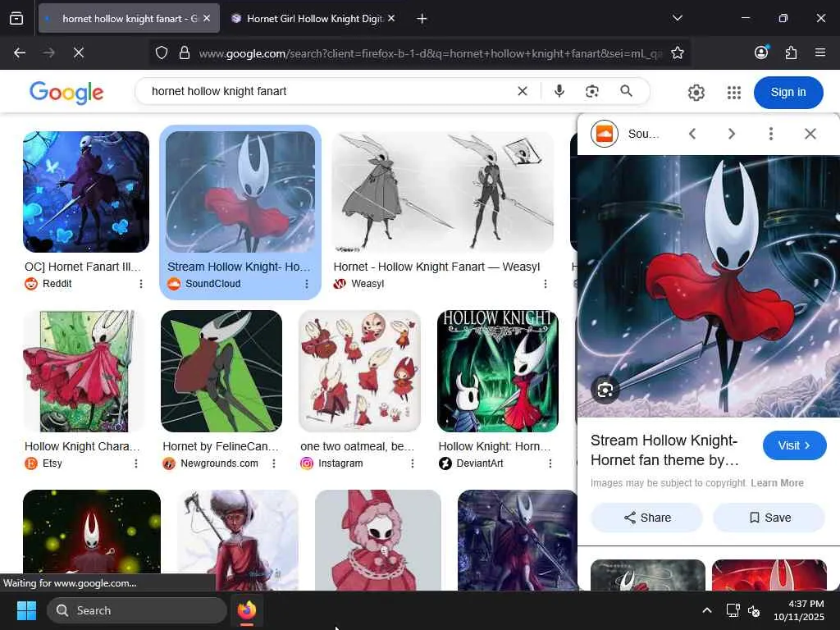Open more options for Etsy result

(x=136, y=463)
